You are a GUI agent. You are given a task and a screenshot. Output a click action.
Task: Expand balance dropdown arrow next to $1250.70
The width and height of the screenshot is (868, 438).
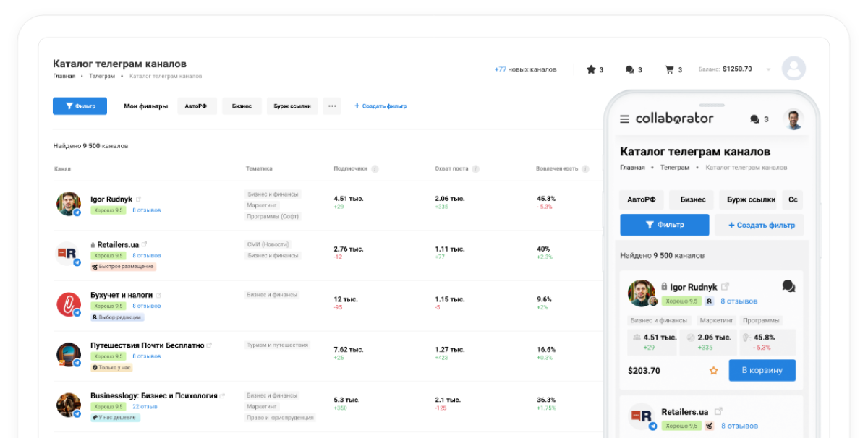coord(768,69)
